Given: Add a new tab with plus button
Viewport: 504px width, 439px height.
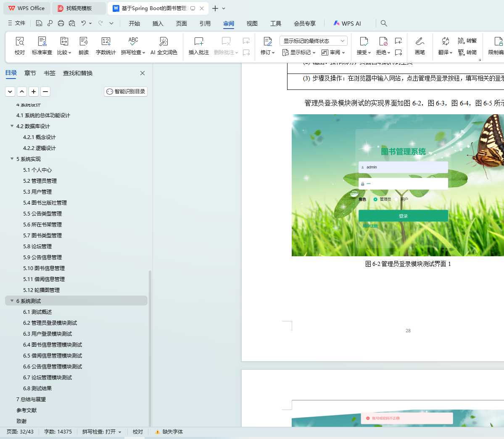Looking at the screenshot, I should [x=215, y=8].
